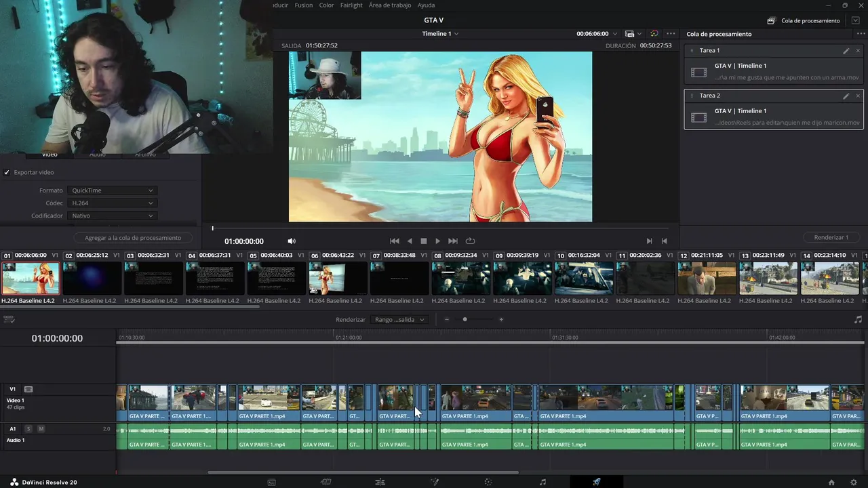Toggle bypass color grades icon
This screenshot has height=488, width=868.
click(x=654, y=34)
